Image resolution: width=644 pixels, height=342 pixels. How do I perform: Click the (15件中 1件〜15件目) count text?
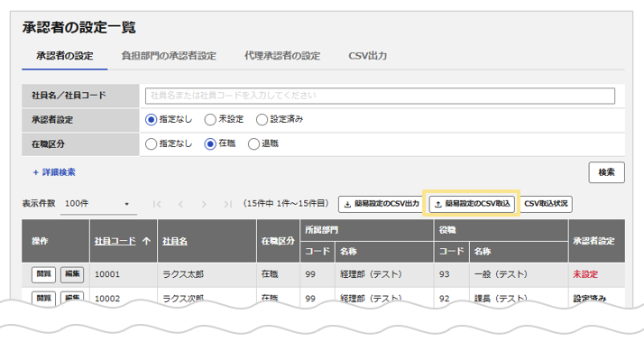(x=286, y=204)
